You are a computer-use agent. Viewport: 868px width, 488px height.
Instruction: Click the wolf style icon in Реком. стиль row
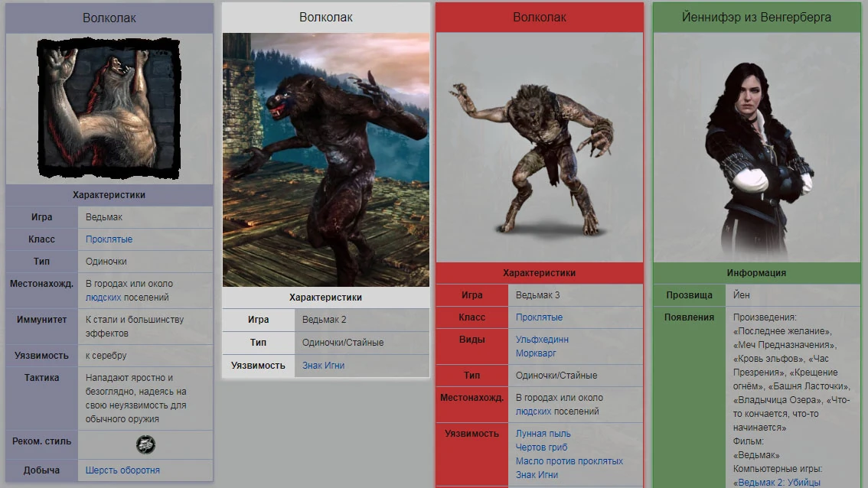(x=145, y=444)
